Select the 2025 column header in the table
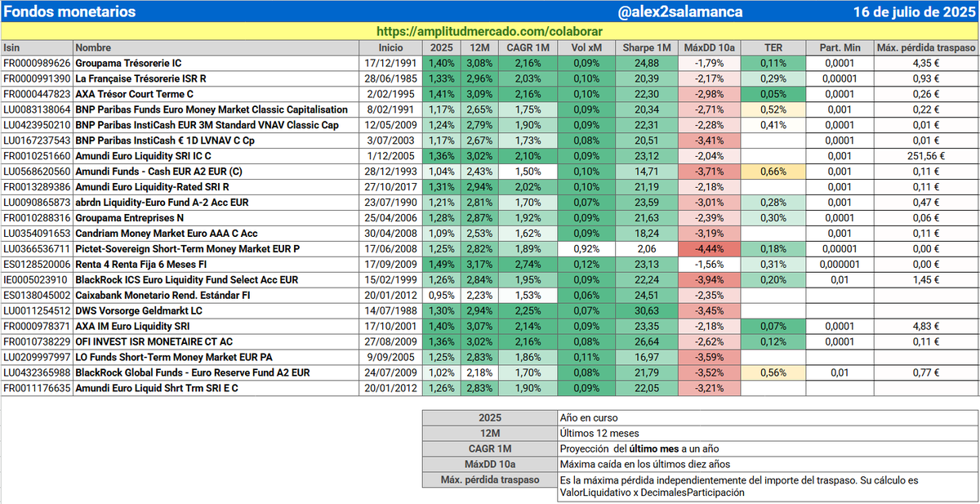 coord(442,48)
